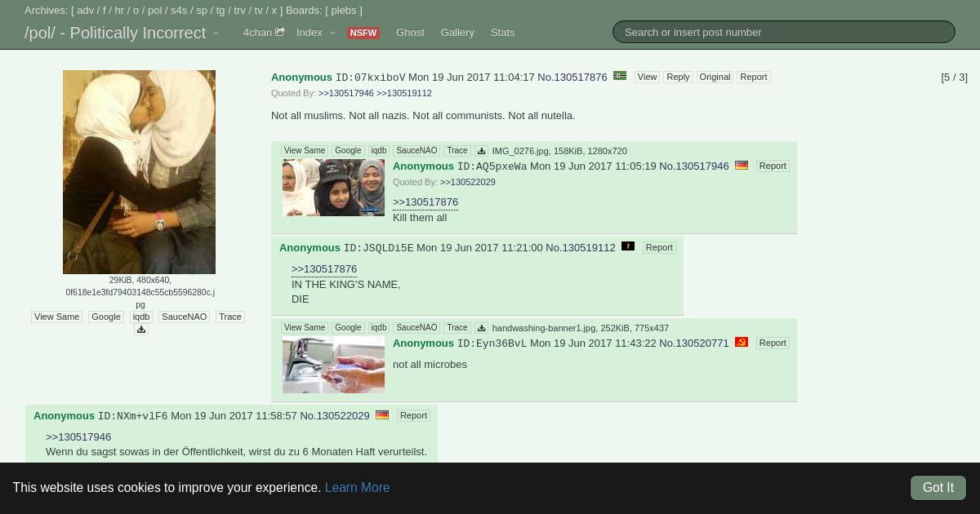Click Learn More about cookies
The width and height of the screenshot is (980, 514).
(357, 487)
